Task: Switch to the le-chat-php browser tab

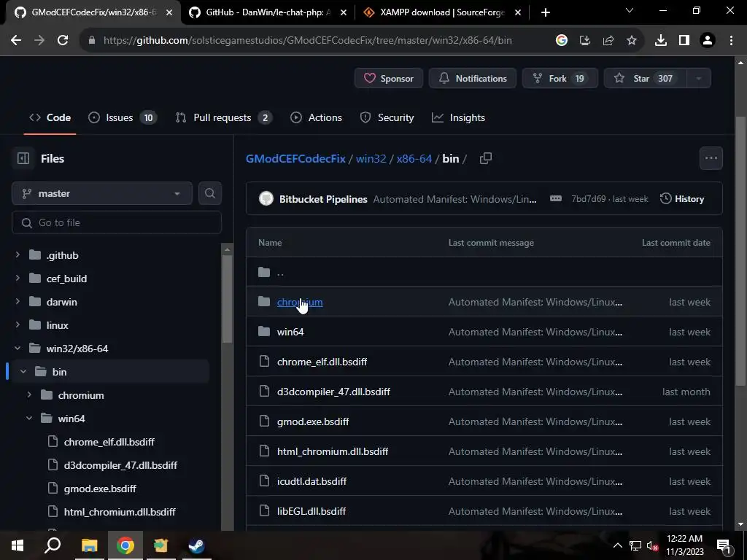Action: (267, 12)
